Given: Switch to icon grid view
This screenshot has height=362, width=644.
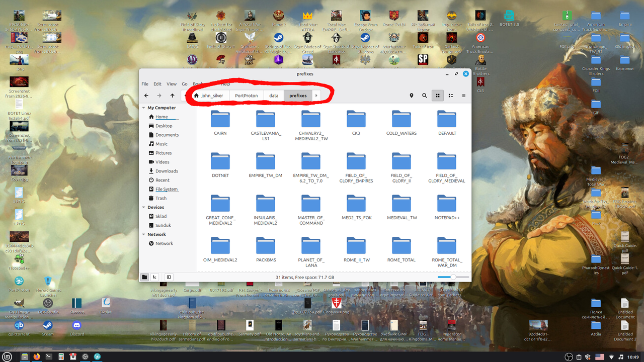Looking at the screenshot, I should tap(438, 96).
